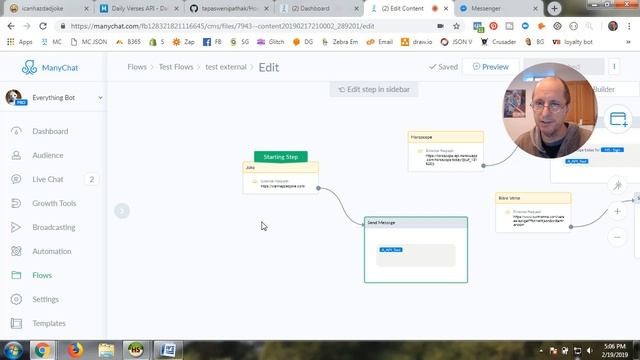Click the Growth Tools icon
This screenshot has height=360, width=640.
pos(16,203)
